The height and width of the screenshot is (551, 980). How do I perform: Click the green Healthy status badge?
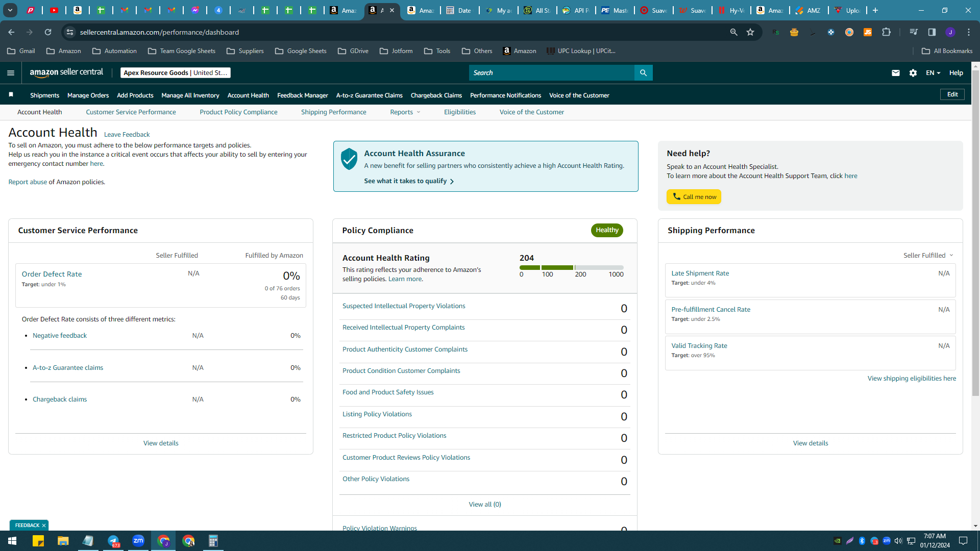tap(607, 230)
